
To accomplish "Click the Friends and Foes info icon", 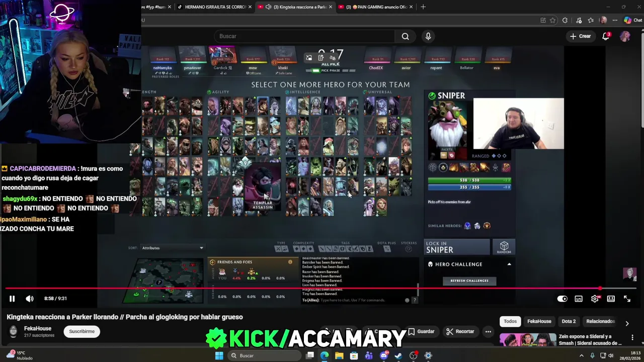I will pyautogui.click(x=290, y=262).
